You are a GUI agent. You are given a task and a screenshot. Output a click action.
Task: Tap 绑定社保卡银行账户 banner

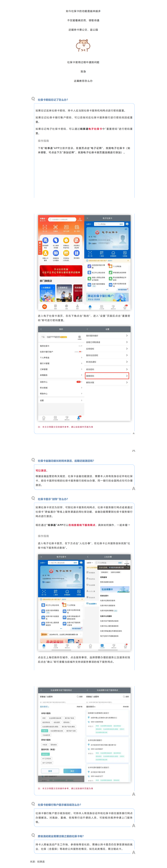(107, 297)
